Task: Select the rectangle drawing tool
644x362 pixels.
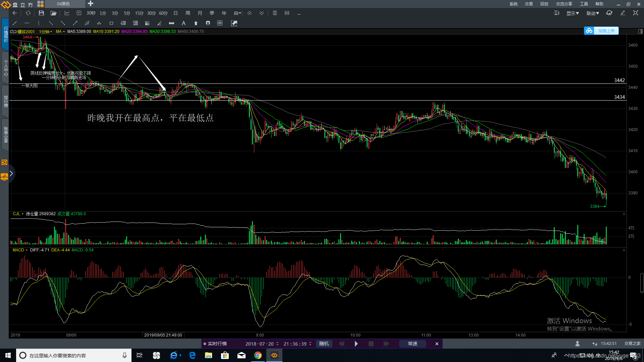Action: coord(111,23)
